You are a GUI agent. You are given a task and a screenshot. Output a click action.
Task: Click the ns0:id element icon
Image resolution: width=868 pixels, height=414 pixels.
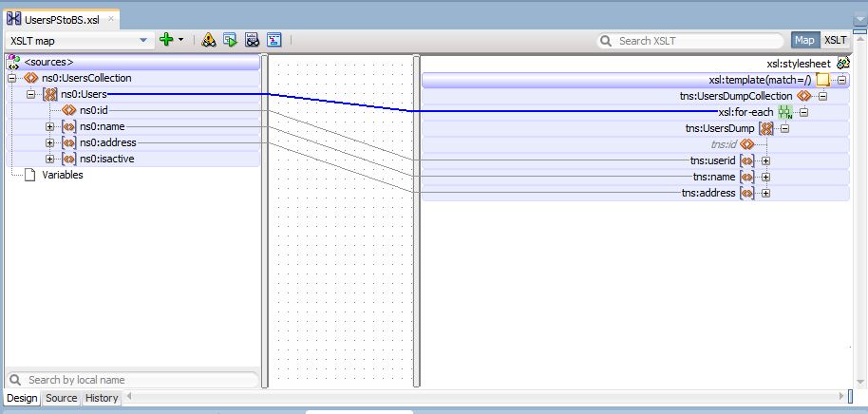[x=69, y=111]
